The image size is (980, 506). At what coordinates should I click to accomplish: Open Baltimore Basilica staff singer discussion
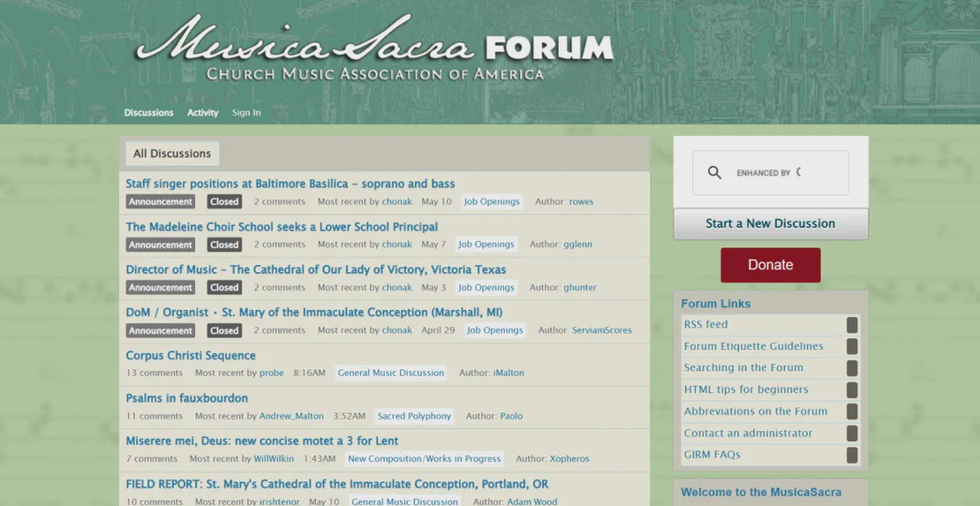click(290, 184)
